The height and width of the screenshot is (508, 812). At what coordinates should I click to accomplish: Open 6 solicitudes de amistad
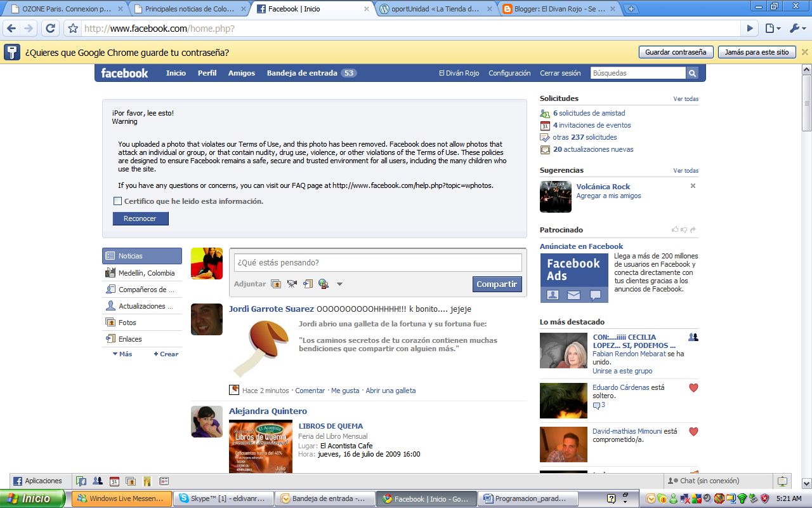tap(589, 113)
